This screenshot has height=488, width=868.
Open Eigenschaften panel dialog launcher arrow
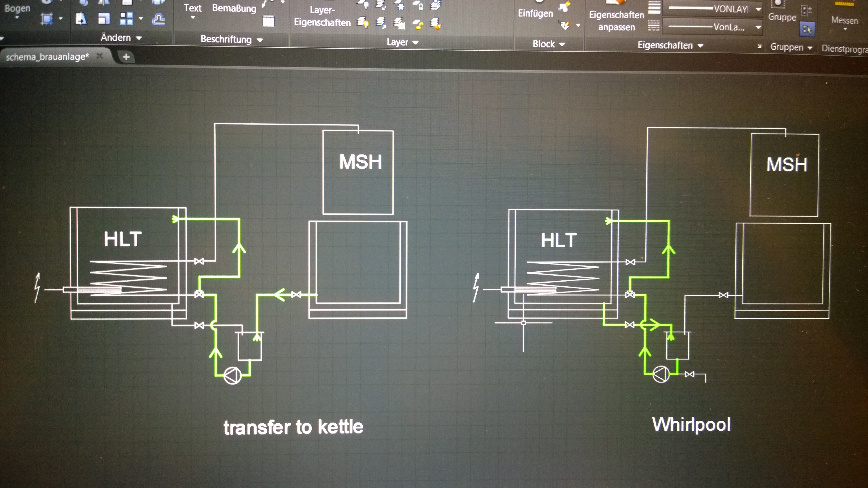759,46
